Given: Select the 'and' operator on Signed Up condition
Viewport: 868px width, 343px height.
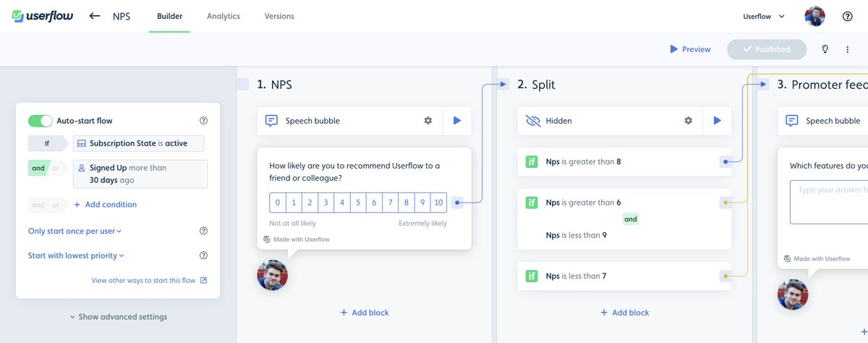Looking at the screenshot, I should (38, 168).
